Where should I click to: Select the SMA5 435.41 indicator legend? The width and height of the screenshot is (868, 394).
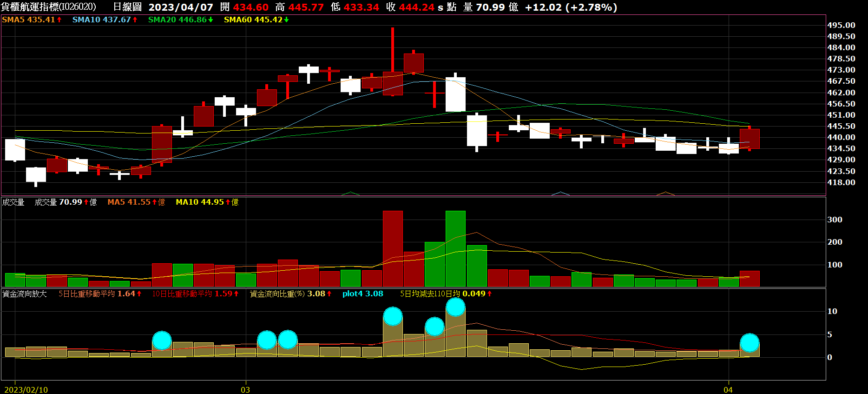click(x=32, y=20)
